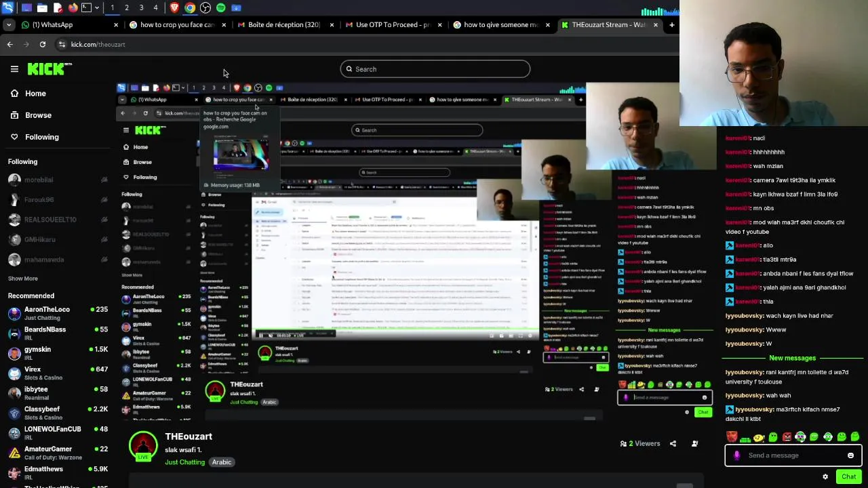Click the AmateurGamer channel avatar
This screenshot has height=488, width=868.
click(x=14, y=453)
